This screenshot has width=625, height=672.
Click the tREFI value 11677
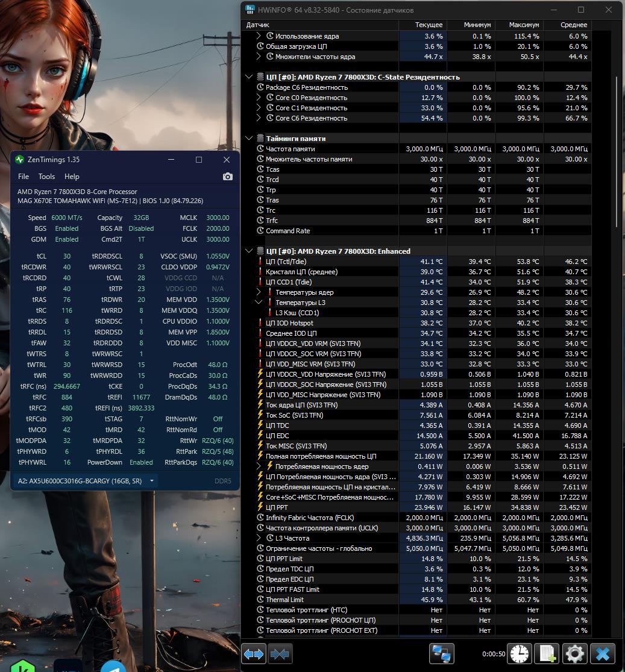pyautogui.click(x=141, y=397)
